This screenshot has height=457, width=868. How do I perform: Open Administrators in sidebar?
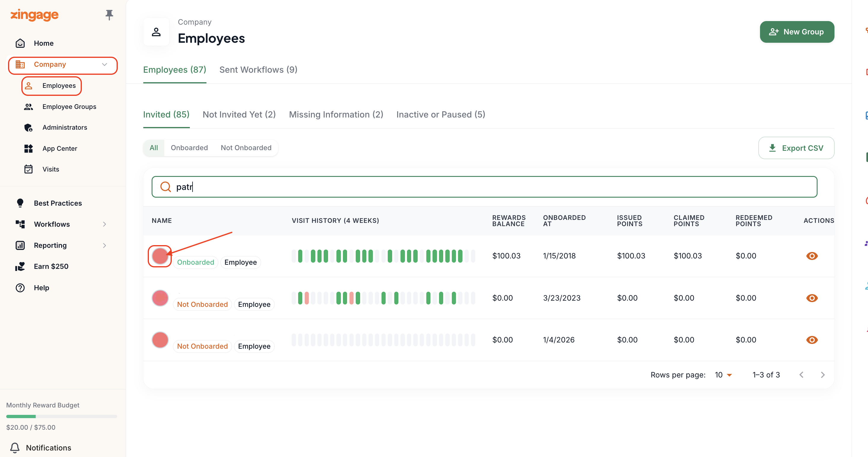65,127
